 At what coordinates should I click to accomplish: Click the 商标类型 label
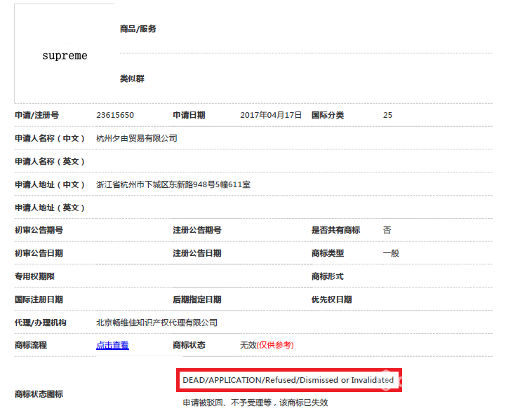pyautogui.click(x=328, y=253)
